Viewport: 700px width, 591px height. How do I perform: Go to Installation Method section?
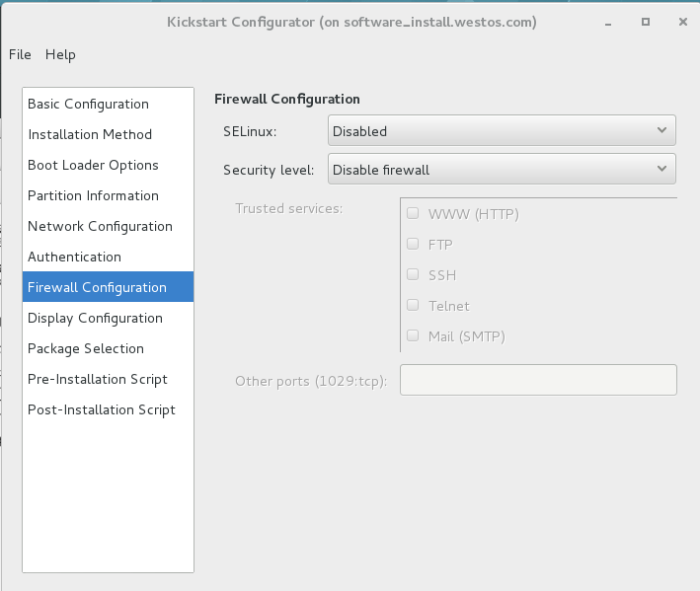coord(90,134)
